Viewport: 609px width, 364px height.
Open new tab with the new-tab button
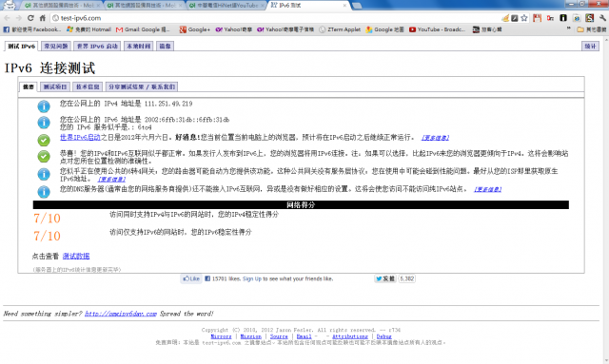tap(357, 6)
